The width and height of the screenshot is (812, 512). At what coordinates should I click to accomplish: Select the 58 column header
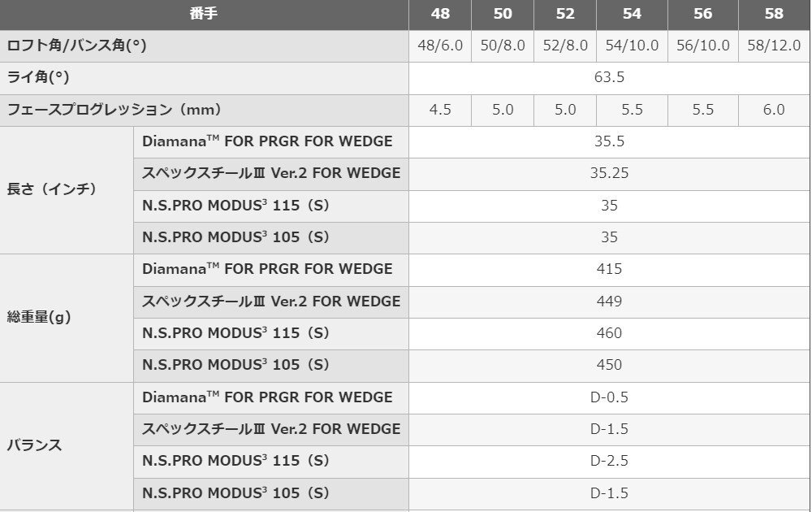774,14
